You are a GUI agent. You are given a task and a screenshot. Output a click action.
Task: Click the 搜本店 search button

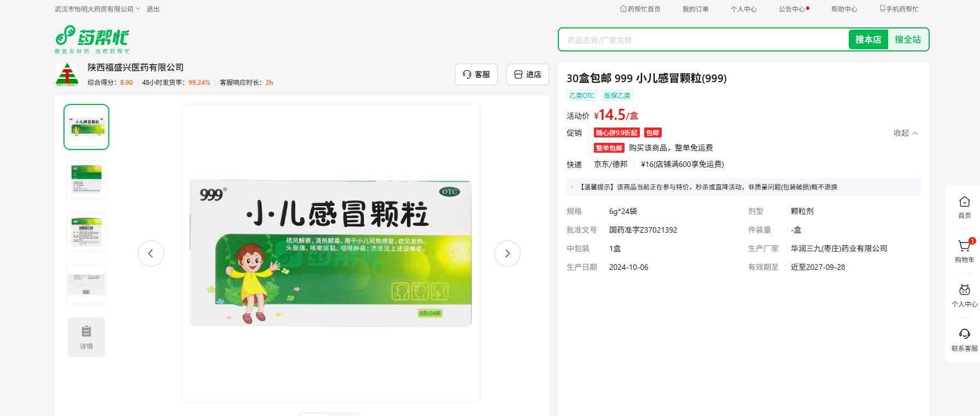pyautogui.click(x=868, y=39)
